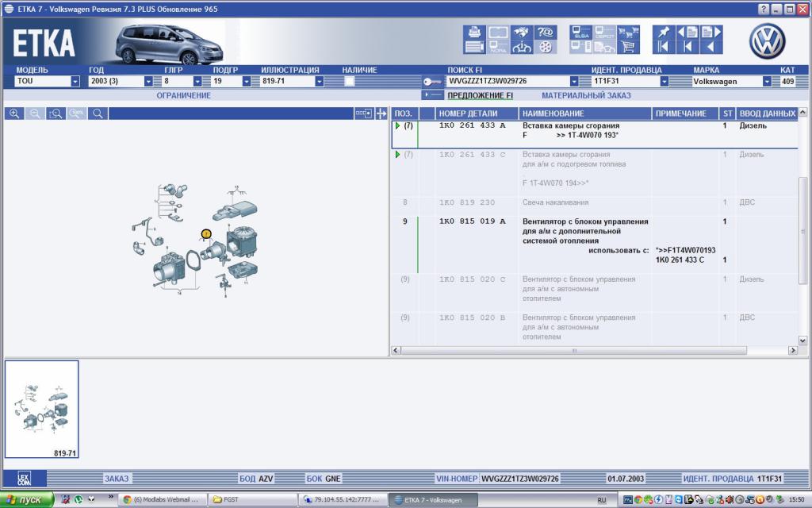Open the Windows пуск start button
The width and height of the screenshot is (812, 508).
coord(27,500)
